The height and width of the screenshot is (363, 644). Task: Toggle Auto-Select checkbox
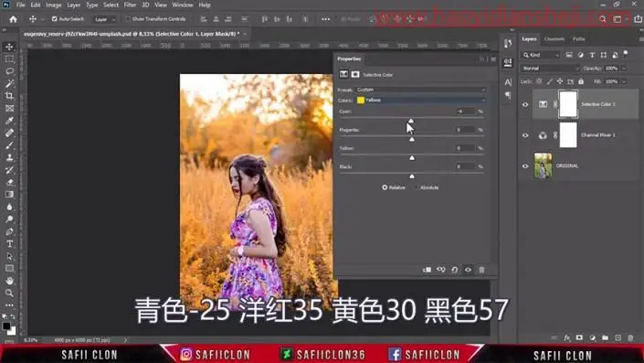pos(54,19)
